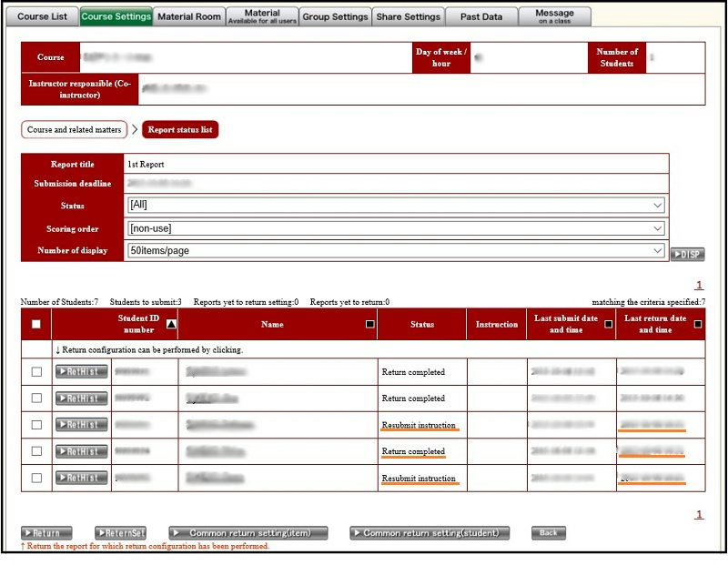Open RetHist for the last student row
This screenshot has width=728, height=565.
[81, 478]
